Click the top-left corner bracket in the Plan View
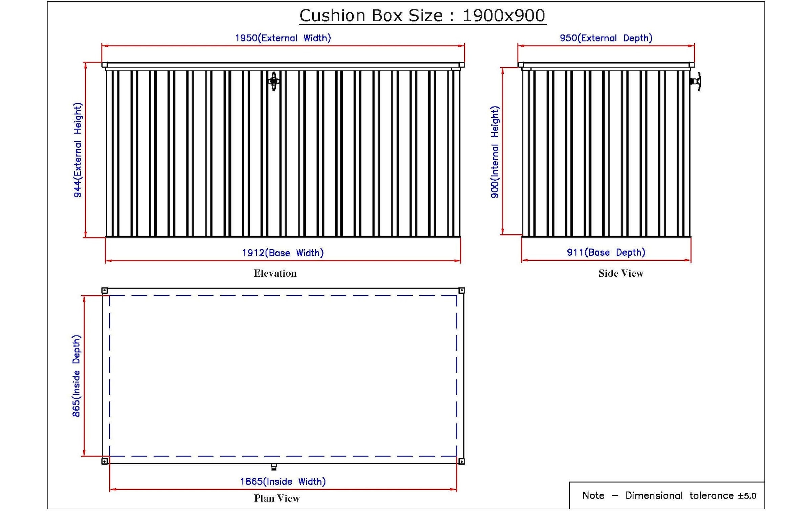 (105, 291)
